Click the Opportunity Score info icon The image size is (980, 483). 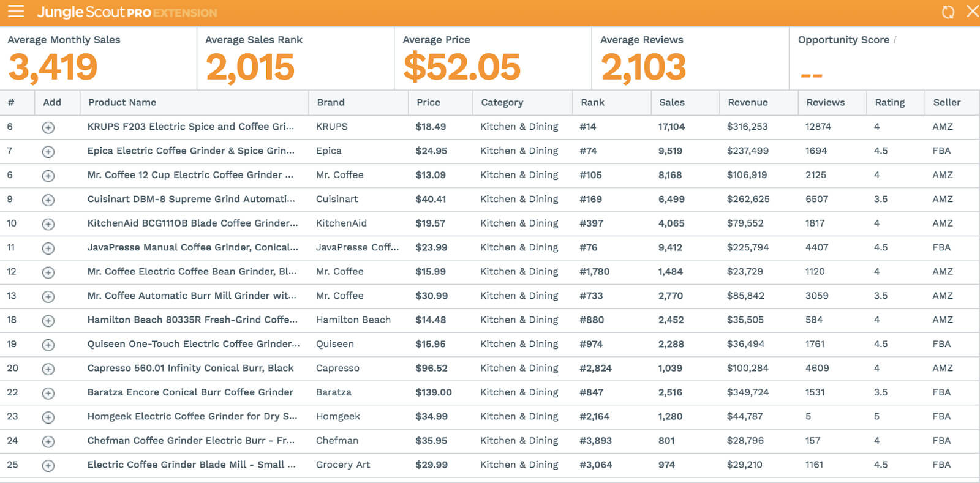tap(895, 40)
